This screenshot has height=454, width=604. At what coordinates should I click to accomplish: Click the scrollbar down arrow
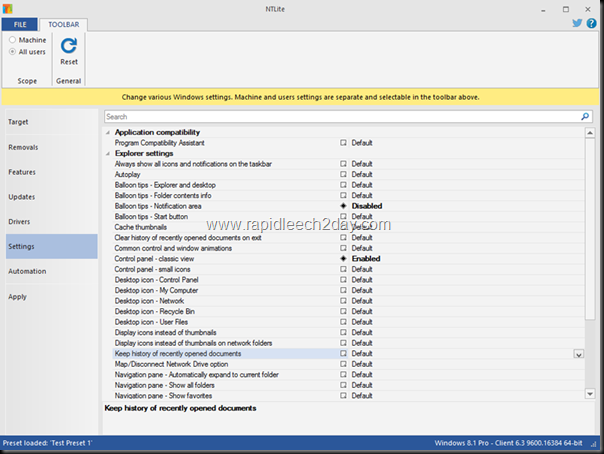pyautogui.click(x=590, y=394)
